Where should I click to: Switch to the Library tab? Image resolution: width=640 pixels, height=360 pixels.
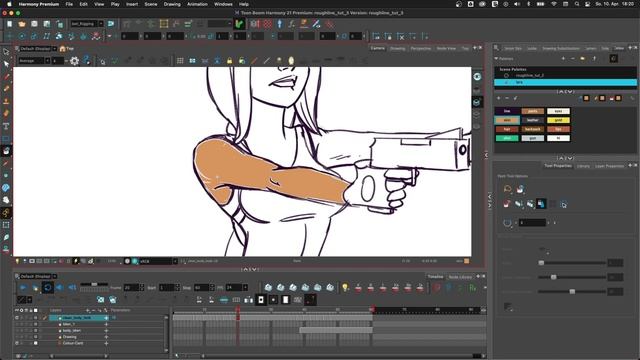583,166
